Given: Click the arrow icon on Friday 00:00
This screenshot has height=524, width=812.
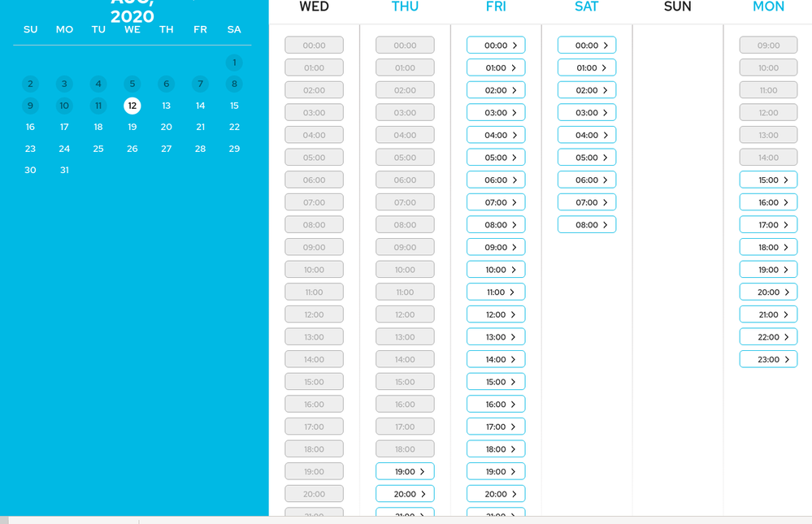Looking at the screenshot, I should tap(515, 45).
